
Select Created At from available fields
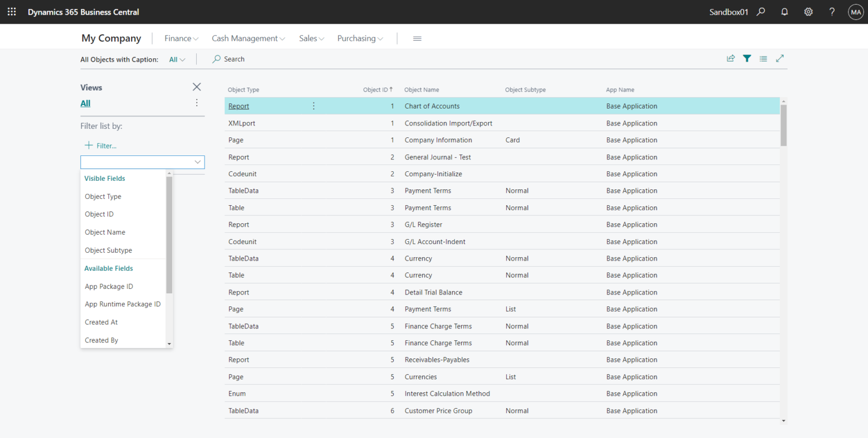[101, 322]
